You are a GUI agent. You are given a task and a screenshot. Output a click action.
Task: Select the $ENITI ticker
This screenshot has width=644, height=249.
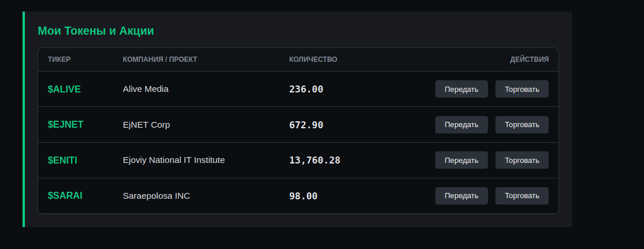point(62,160)
